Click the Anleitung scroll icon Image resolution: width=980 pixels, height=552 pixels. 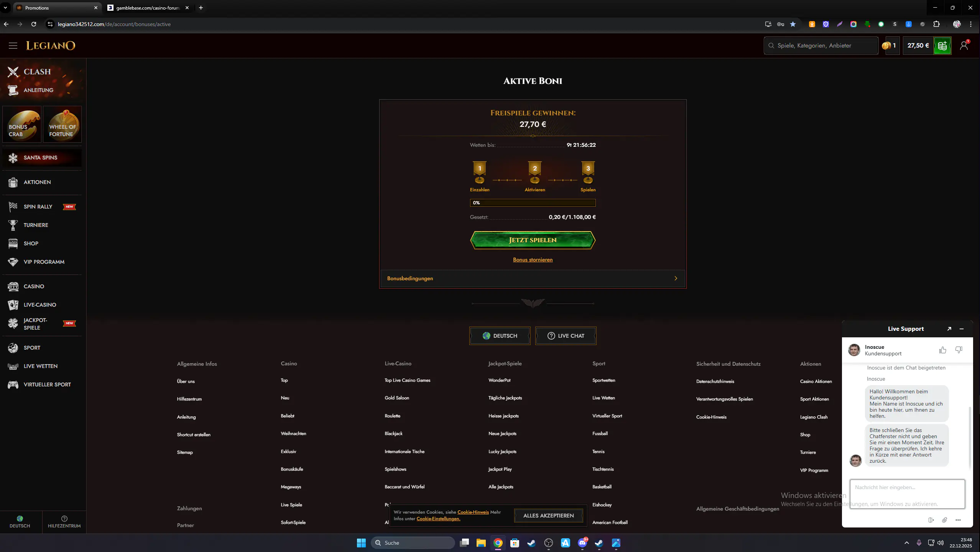(13, 90)
